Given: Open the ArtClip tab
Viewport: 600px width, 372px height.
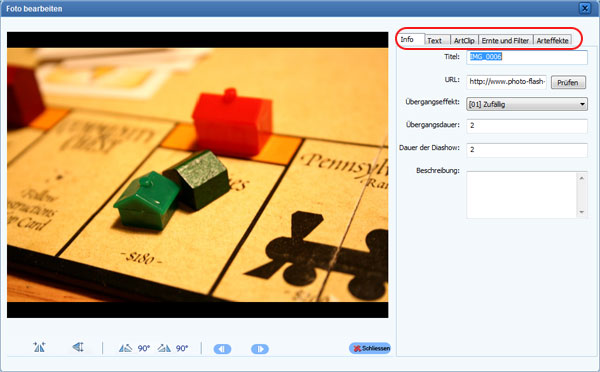Looking at the screenshot, I should pyautogui.click(x=464, y=40).
